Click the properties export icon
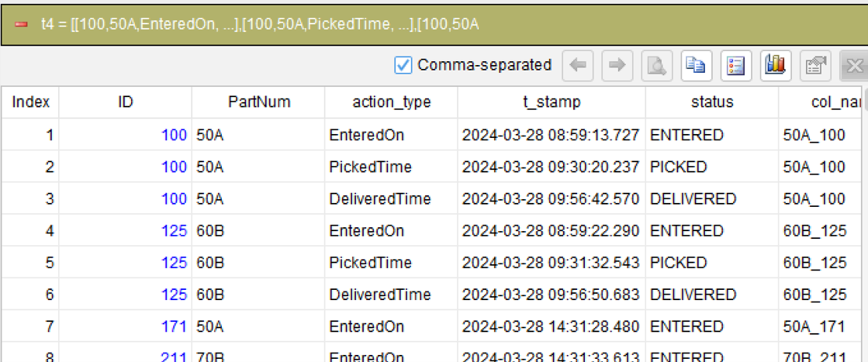This screenshot has width=868, height=362. [815, 66]
